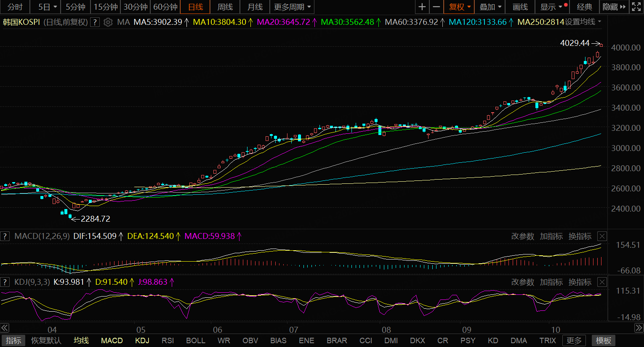
Task: Switch to 经典 classic layout
Action: pos(584,7)
